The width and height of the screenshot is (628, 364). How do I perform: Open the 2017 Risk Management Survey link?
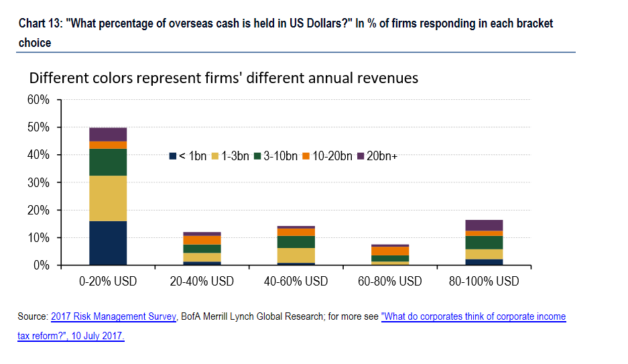[113, 316]
